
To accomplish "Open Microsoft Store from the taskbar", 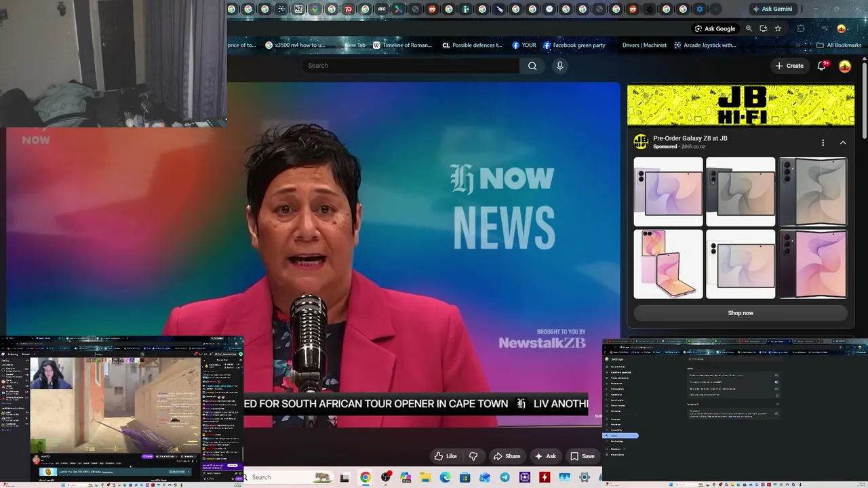I will point(465,477).
